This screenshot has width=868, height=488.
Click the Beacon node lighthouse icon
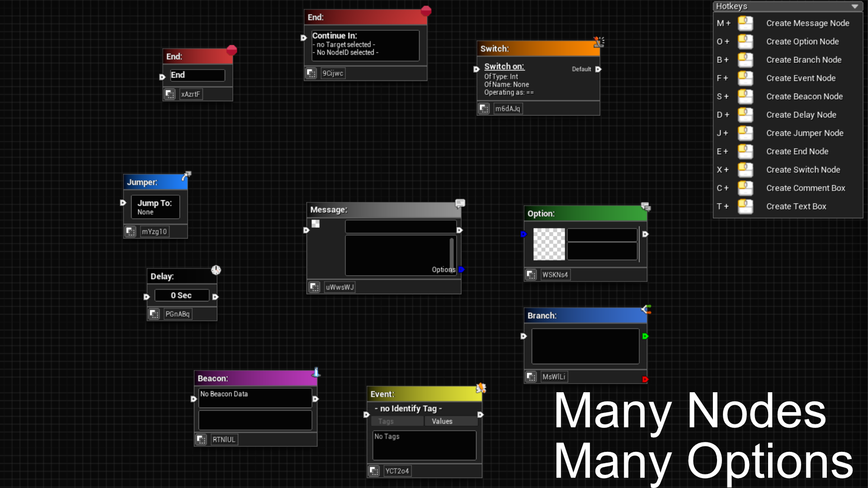tap(316, 372)
